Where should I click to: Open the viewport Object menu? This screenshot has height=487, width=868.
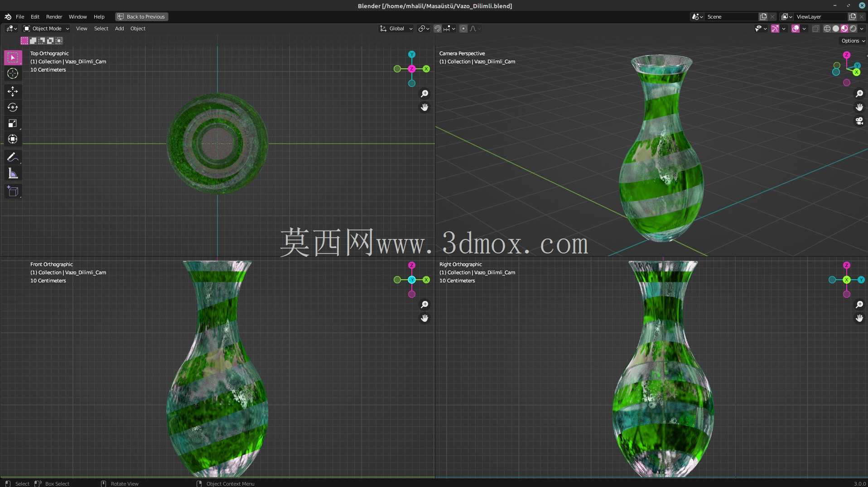click(x=138, y=29)
